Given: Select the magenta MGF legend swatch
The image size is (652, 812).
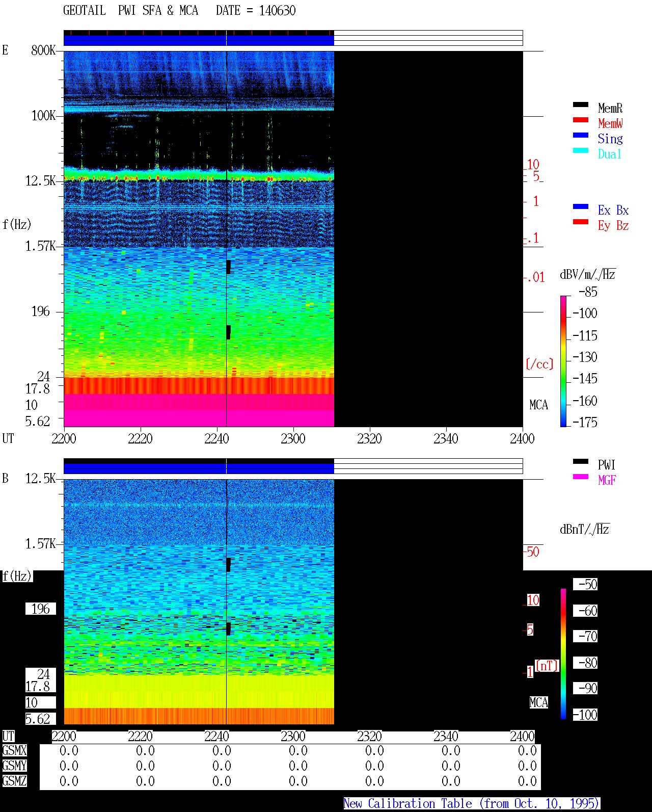Looking at the screenshot, I should point(581,477).
